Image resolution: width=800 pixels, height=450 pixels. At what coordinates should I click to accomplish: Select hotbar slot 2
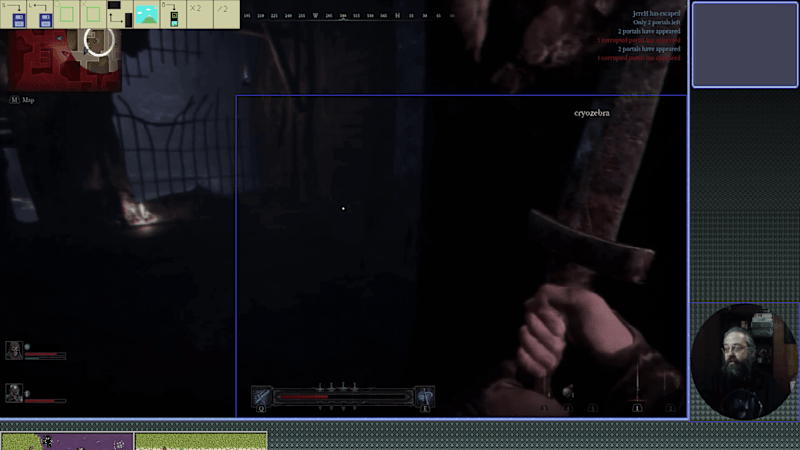tap(670, 408)
